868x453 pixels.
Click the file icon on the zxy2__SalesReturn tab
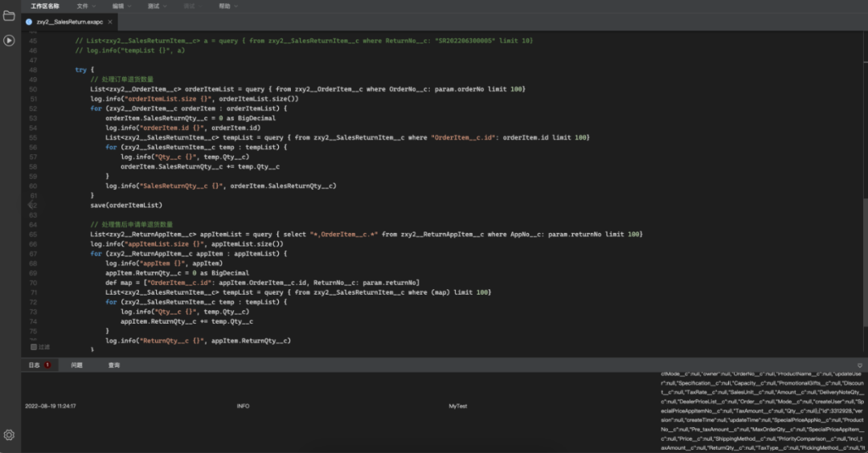(x=30, y=22)
